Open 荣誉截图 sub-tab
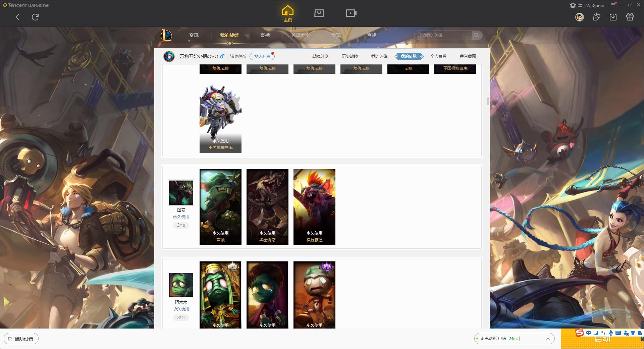The height and width of the screenshot is (349, 644). click(x=468, y=56)
